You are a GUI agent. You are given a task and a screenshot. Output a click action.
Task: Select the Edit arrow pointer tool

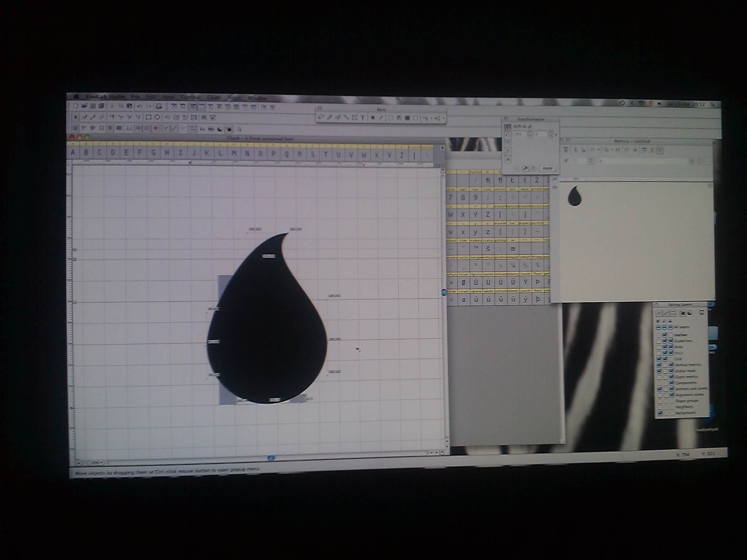click(x=76, y=117)
